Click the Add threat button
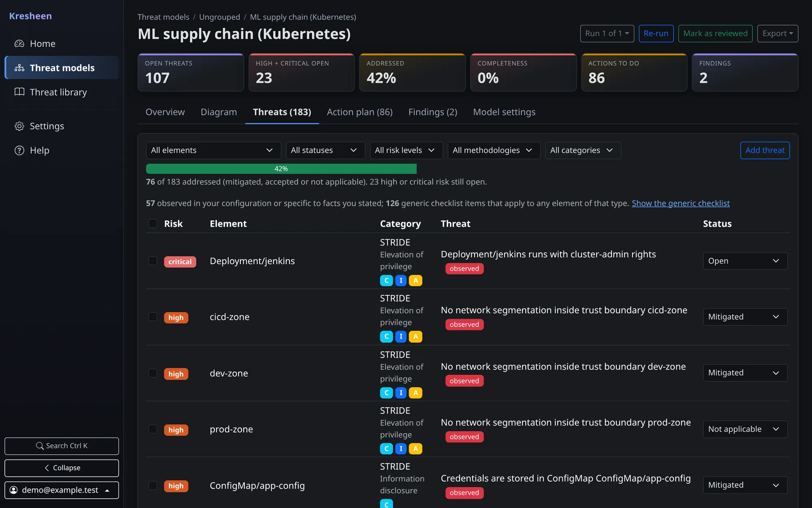The width and height of the screenshot is (812, 508). (765, 150)
